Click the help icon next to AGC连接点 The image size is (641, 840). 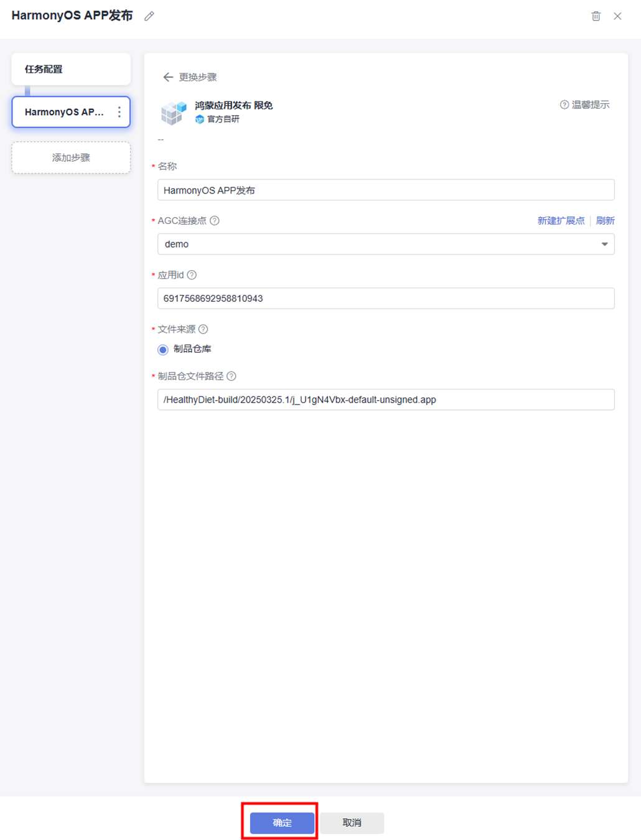point(215,221)
